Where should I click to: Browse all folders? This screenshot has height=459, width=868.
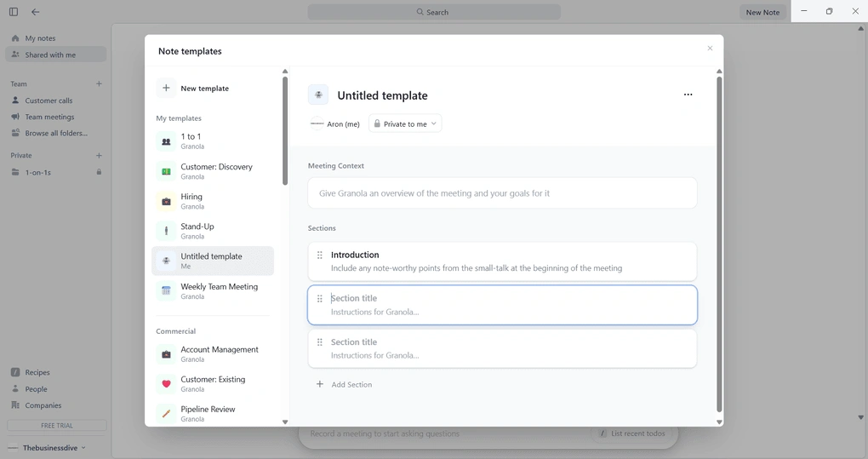pyautogui.click(x=55, y=133)
